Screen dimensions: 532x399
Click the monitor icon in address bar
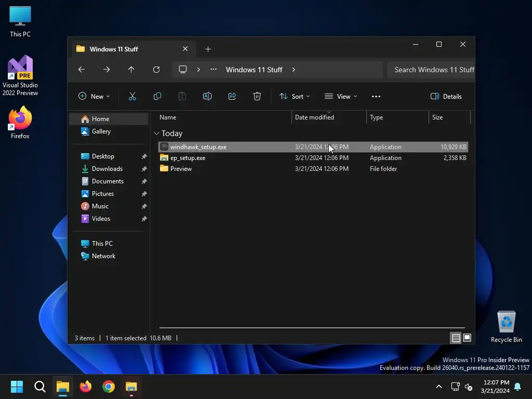coord(183,69)
